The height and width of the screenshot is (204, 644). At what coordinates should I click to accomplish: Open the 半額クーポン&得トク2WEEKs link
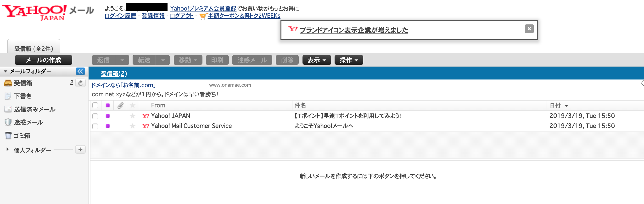(244, 16)
